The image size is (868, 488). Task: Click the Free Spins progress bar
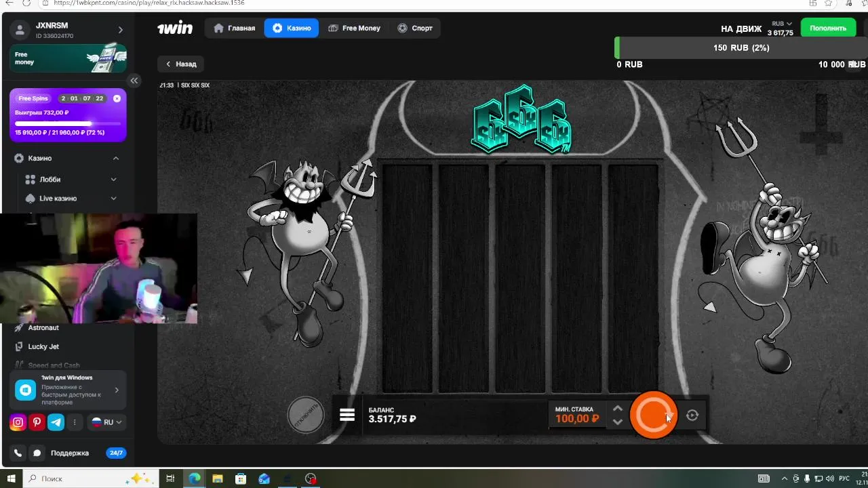coord(68,124)
